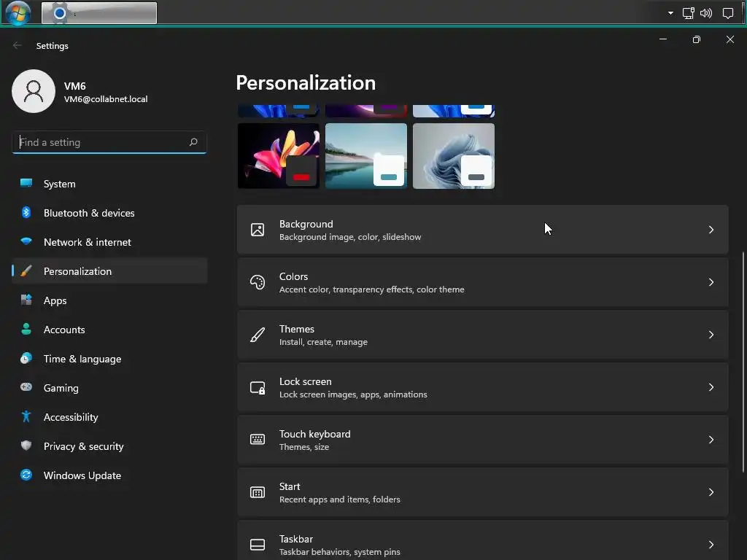Go back using the Settings back arrow
This screenshot has height=560, width=747.
(x=18, y=45)
